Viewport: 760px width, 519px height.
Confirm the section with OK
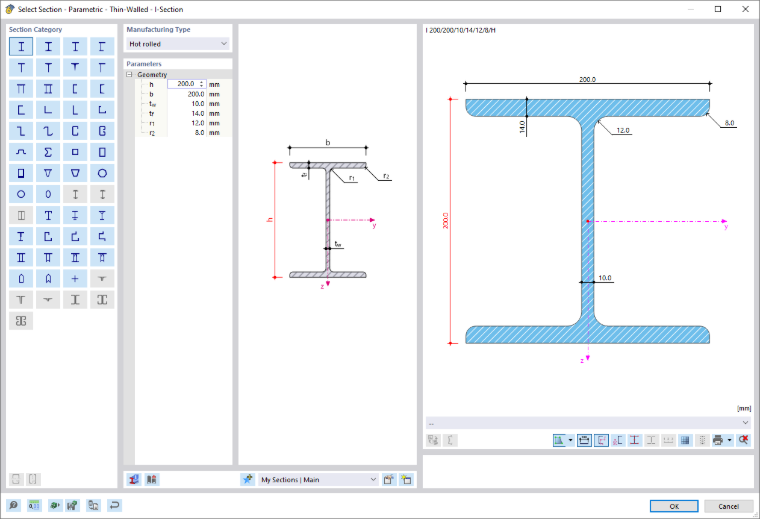674,506
